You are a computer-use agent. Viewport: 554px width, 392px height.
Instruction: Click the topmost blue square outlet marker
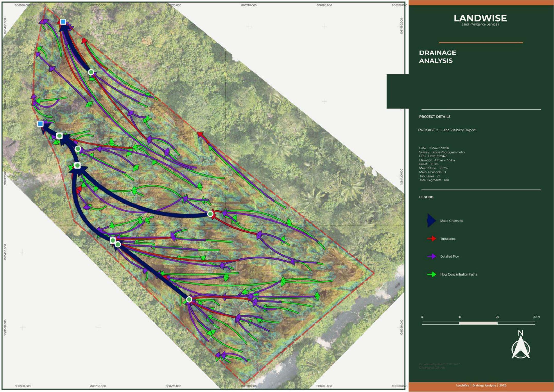point(63,22)
